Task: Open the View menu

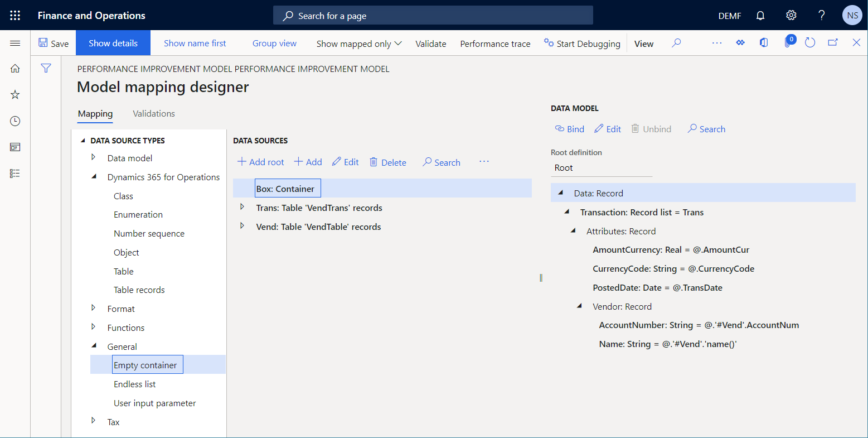Action: [644, 44]
